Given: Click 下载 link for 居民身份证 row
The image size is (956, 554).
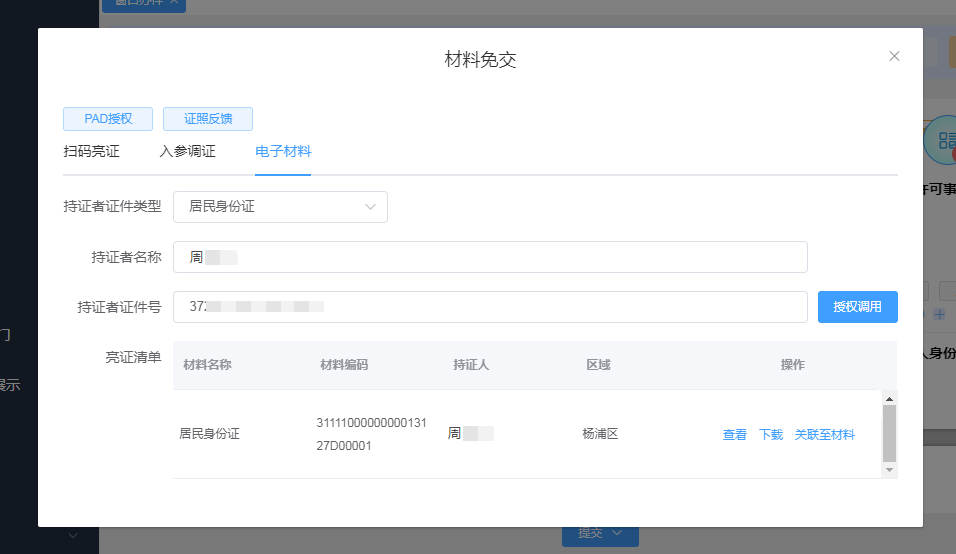Looking at the screenshot, I should pyautogui.click(x=771, y=435).
